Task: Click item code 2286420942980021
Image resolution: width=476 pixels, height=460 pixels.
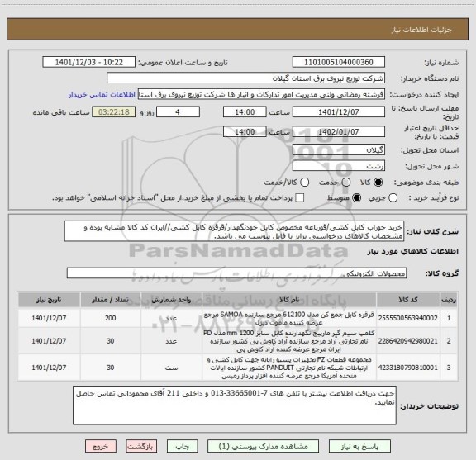Action: point(408,341)
